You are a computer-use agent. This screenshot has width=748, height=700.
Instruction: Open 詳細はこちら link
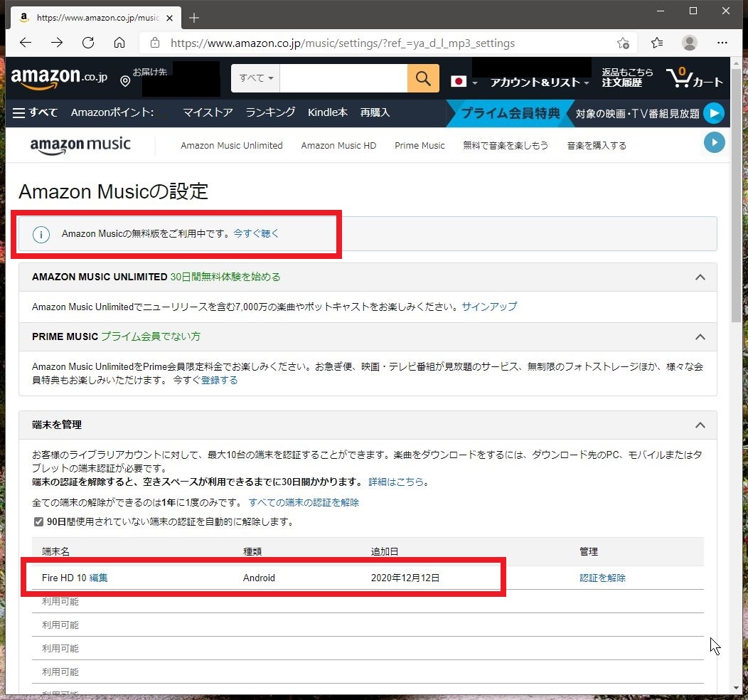coord(396,482)
